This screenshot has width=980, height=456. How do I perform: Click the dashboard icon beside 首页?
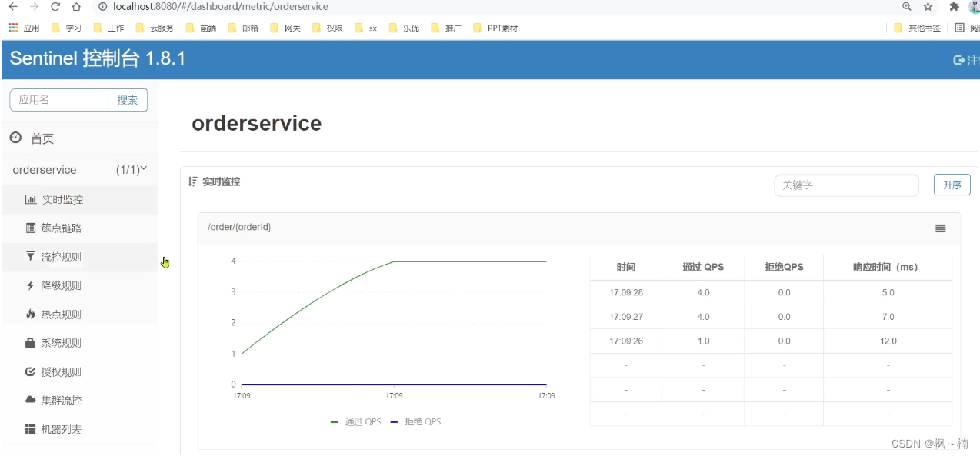coord(15,138)
